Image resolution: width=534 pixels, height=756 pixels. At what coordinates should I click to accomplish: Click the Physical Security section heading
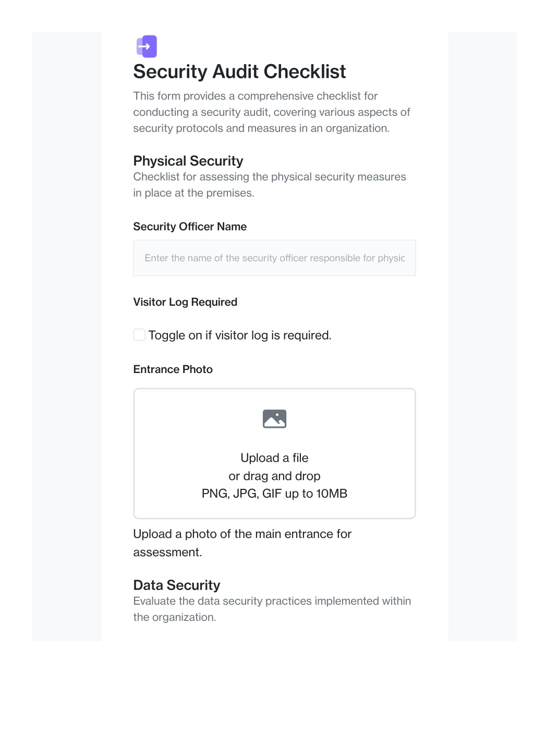click(x=188, y=161)
